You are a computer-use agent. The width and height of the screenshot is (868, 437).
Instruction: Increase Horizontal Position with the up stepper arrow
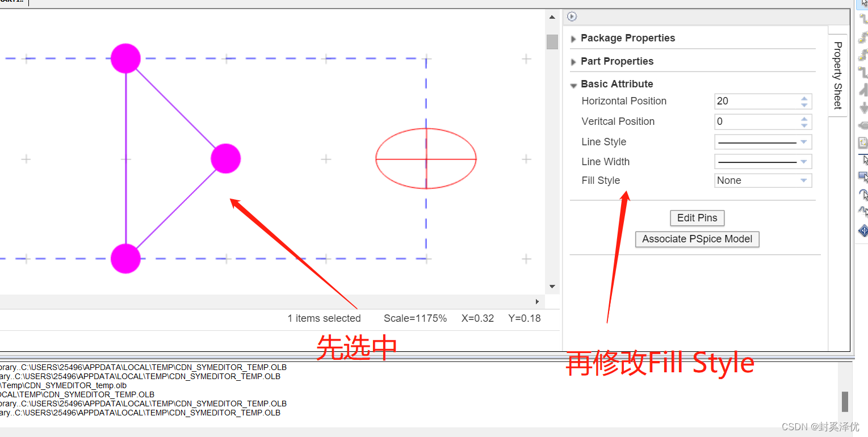(x=804, y=98)
